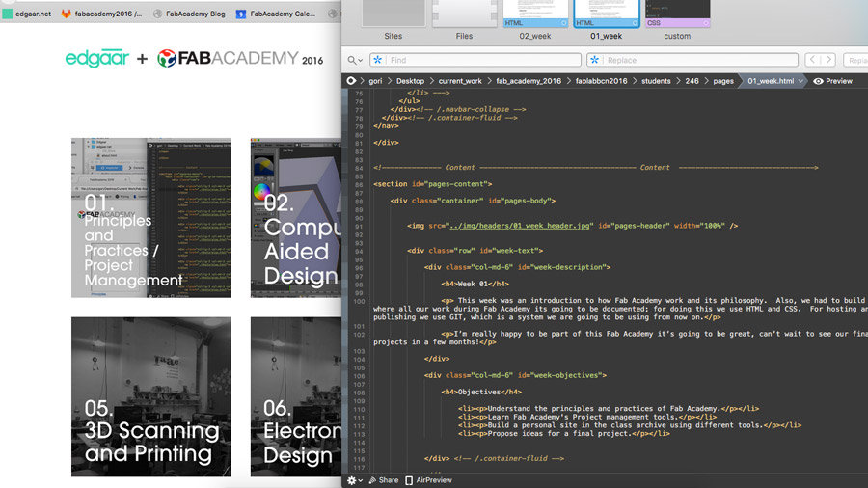Open the edgaar.net bookmark in the browser
868x488 pixels.
(27, 14)
